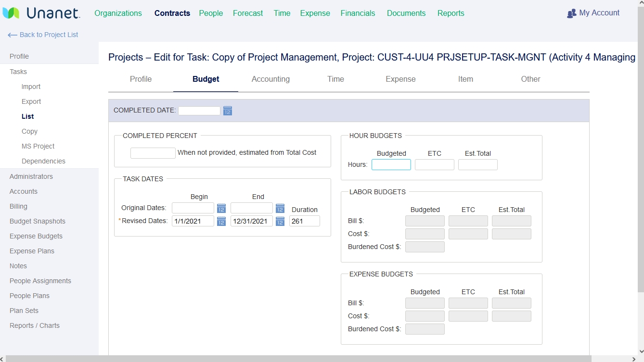
Task: Open the Contracts menu
Action: [x=172, y=13]
